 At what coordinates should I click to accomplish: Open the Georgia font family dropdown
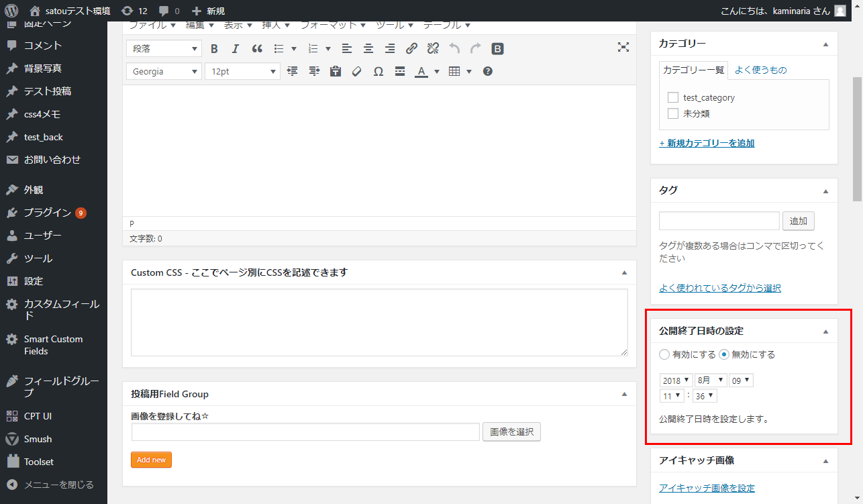(164, 71)
